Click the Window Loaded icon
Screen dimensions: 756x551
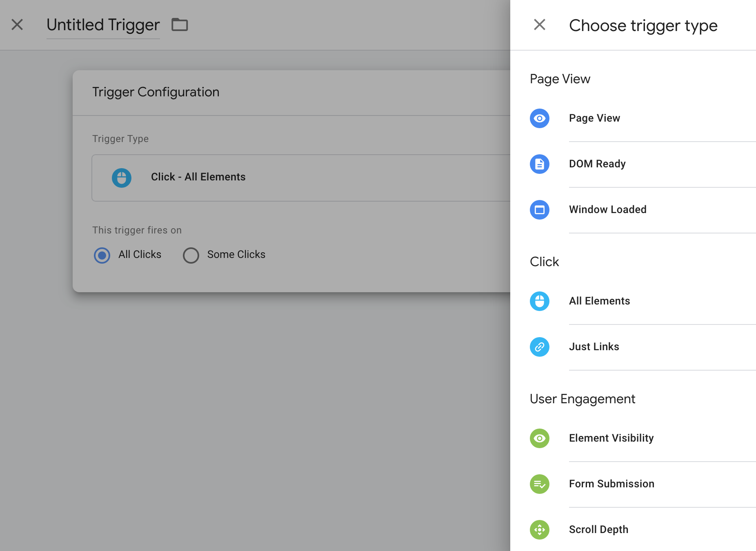[x=540, y=210]
